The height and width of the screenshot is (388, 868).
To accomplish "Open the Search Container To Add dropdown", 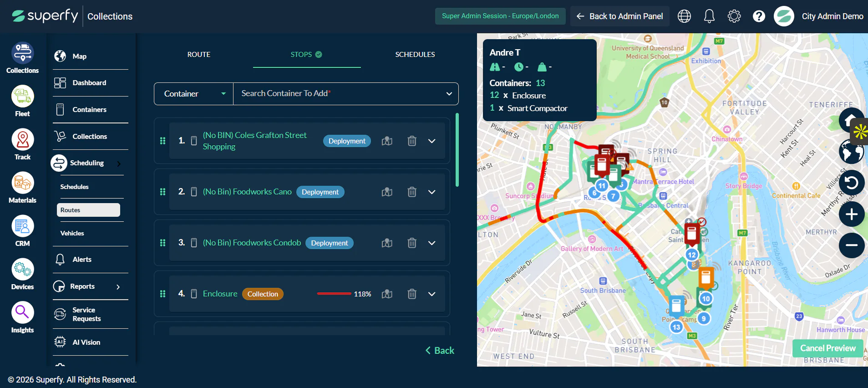I will click(346, 94).
